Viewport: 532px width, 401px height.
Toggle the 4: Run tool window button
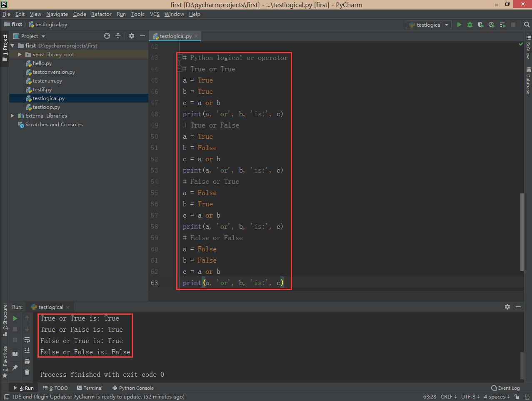pyautogui.click(x=24, y=388)
